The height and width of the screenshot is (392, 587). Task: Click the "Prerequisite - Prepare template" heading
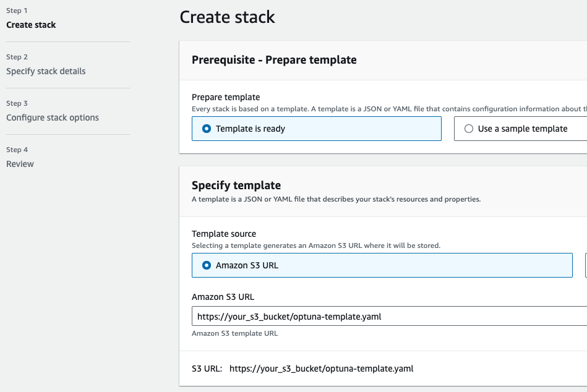tap(274, 60)
